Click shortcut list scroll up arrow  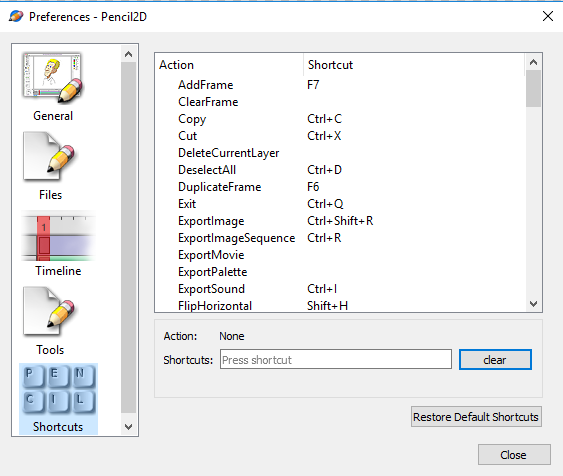coord(534,62)
